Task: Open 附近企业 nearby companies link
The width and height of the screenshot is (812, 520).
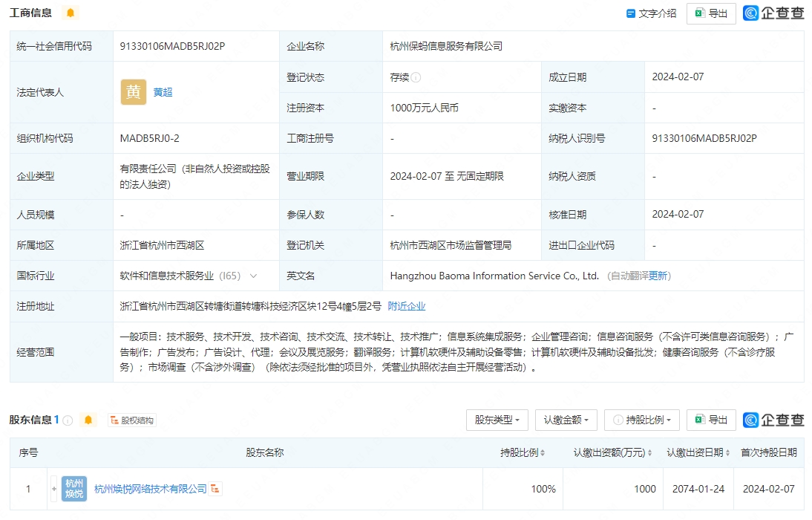Action: click(x=407, y=306)
